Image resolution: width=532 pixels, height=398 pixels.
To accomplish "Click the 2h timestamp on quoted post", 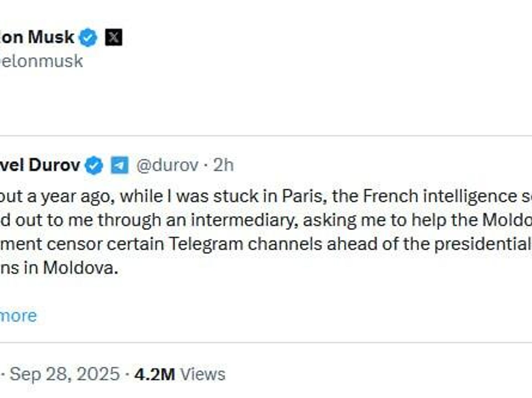I will 223,165.
